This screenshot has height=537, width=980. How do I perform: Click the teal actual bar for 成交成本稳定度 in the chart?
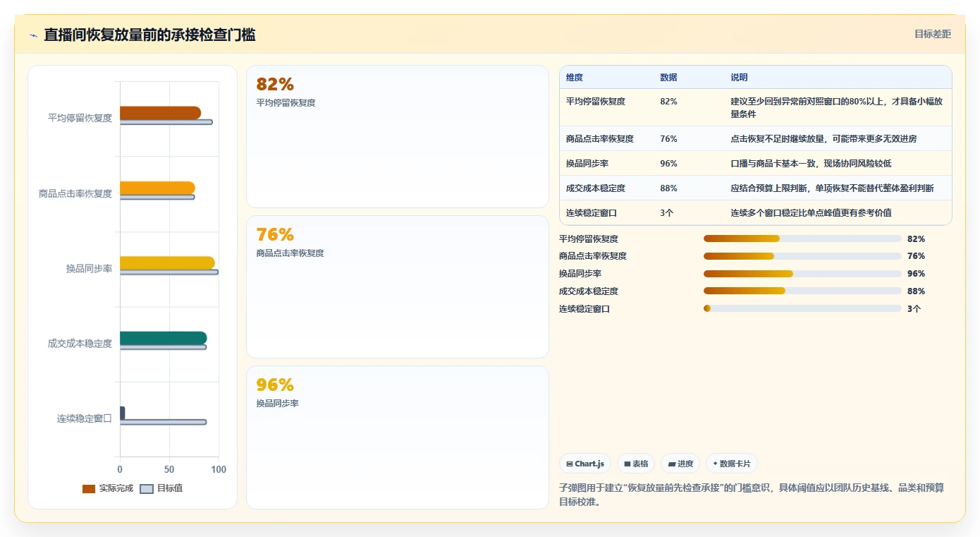tap(163, 338)
